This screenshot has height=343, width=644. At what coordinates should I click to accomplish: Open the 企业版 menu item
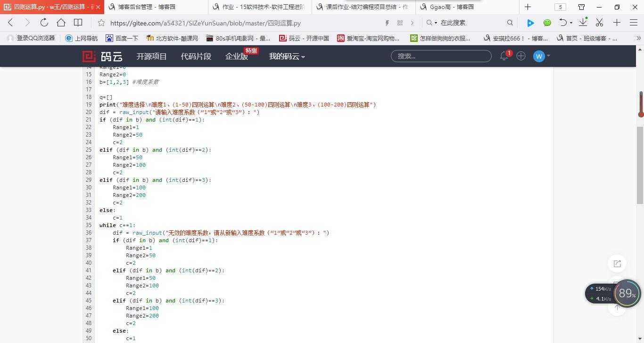(x=237, y=57)
